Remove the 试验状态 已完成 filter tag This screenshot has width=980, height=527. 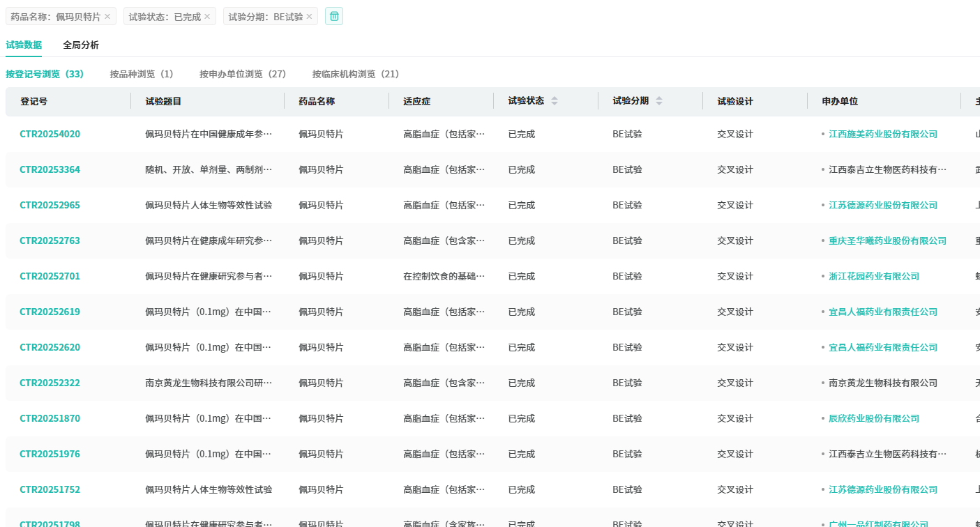click(x=207, y=16)
